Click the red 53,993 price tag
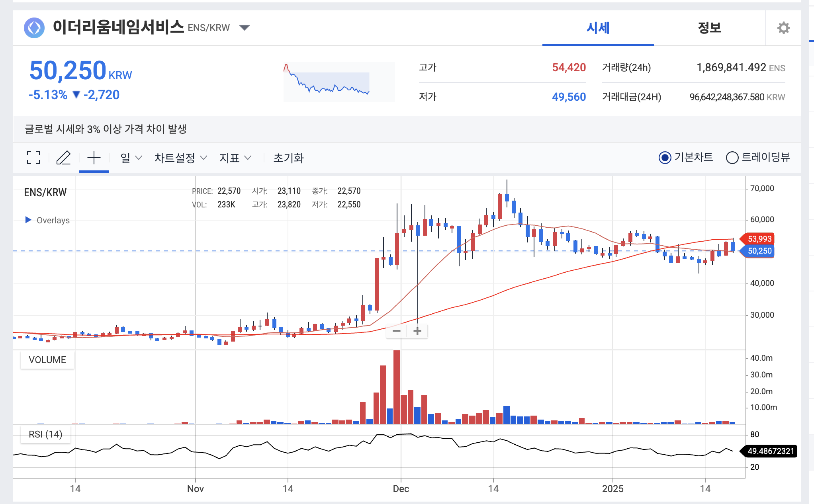 click(759, 239)
